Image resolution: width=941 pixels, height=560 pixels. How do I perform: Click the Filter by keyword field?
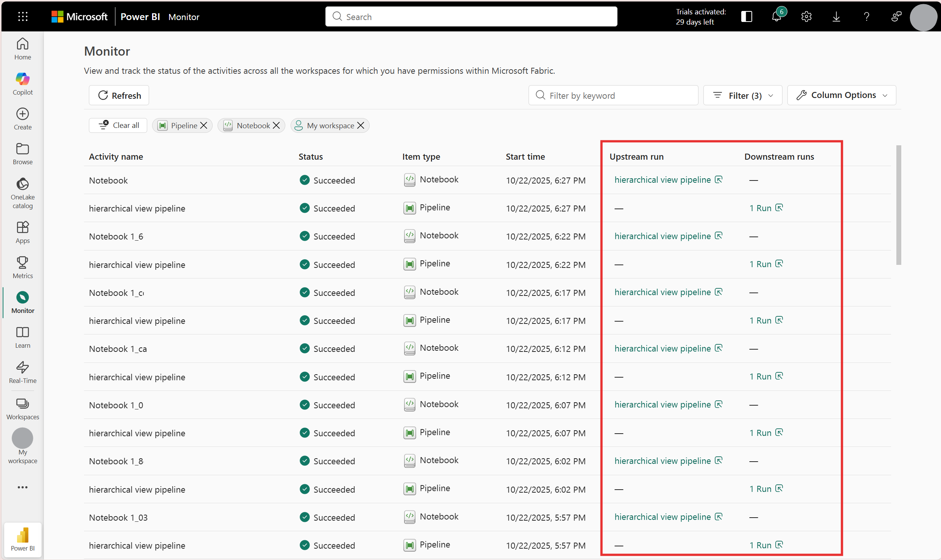[613, 95]
